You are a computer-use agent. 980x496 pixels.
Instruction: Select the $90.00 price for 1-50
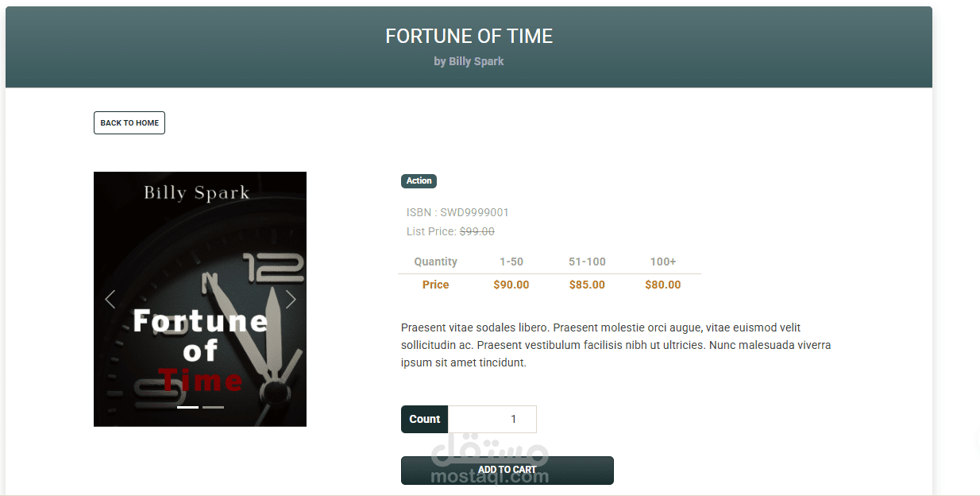511,285
